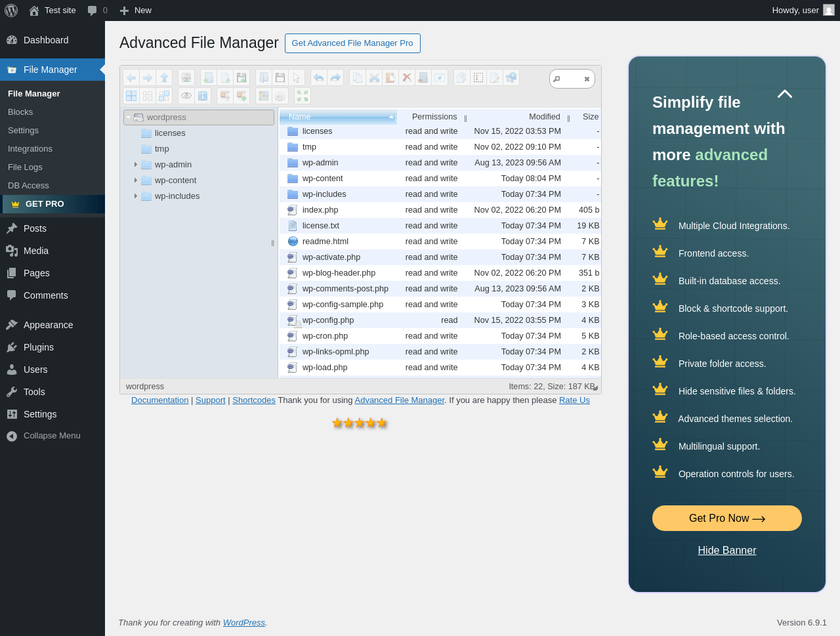Click the Hide Banner link
This screenshot has height=636, width=840.
(727, 551)
